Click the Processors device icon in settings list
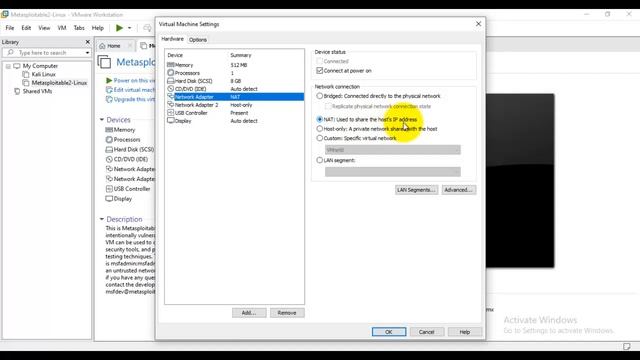This screenshot has width=640, height=360. (x=171, y=73)
